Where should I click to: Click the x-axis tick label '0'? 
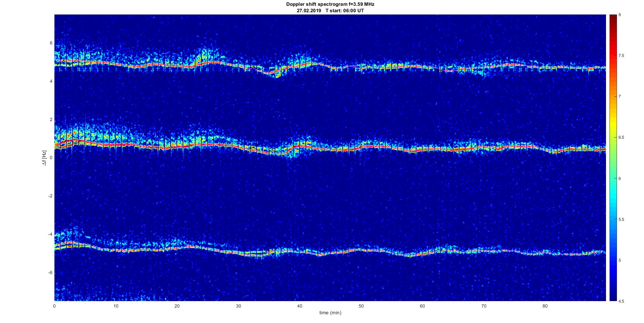click(x=54, y=306)
